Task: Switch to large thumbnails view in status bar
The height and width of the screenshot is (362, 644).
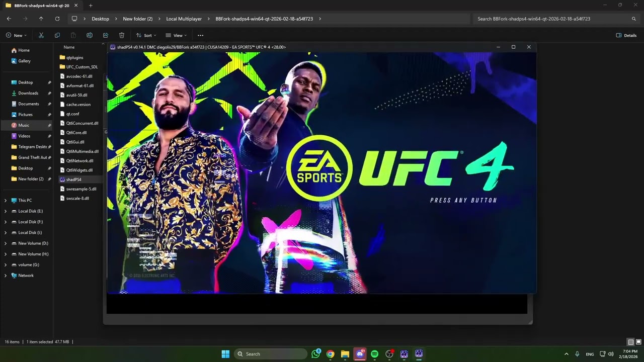Action: coord(638,342)
